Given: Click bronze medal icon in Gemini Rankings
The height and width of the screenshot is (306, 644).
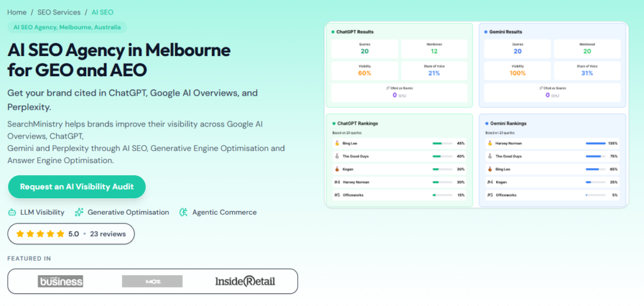Looking at the screenshot, I should [x=489, y=169].
